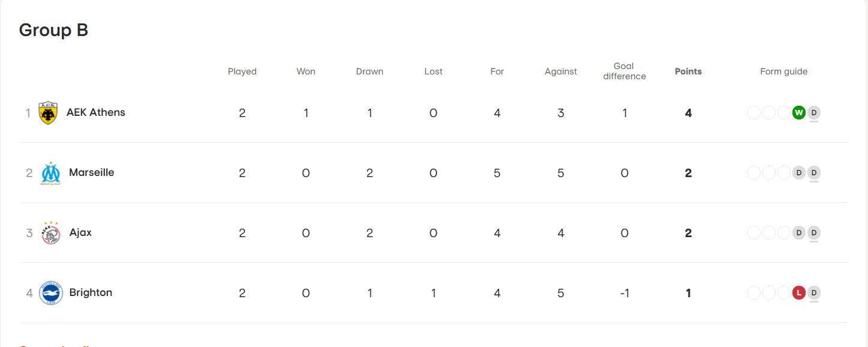Click Ajax's latest D form badge

click(x=813, y=233)
